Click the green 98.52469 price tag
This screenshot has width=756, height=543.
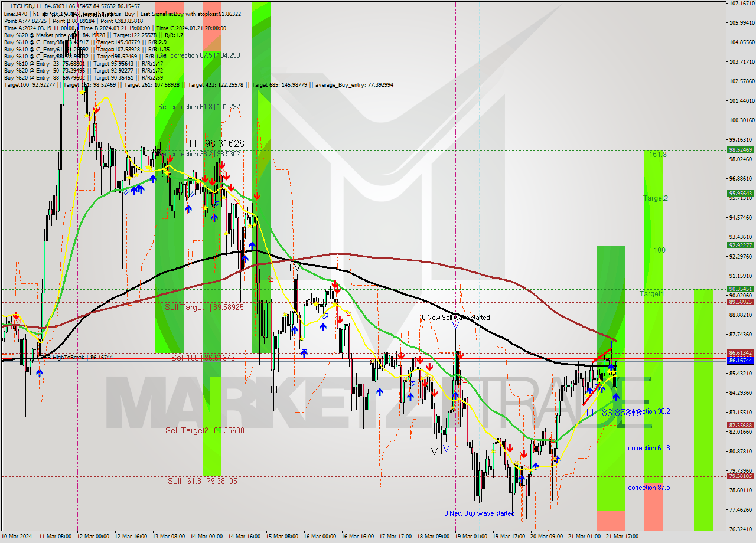pyautogui.click(x=741, y=150)
